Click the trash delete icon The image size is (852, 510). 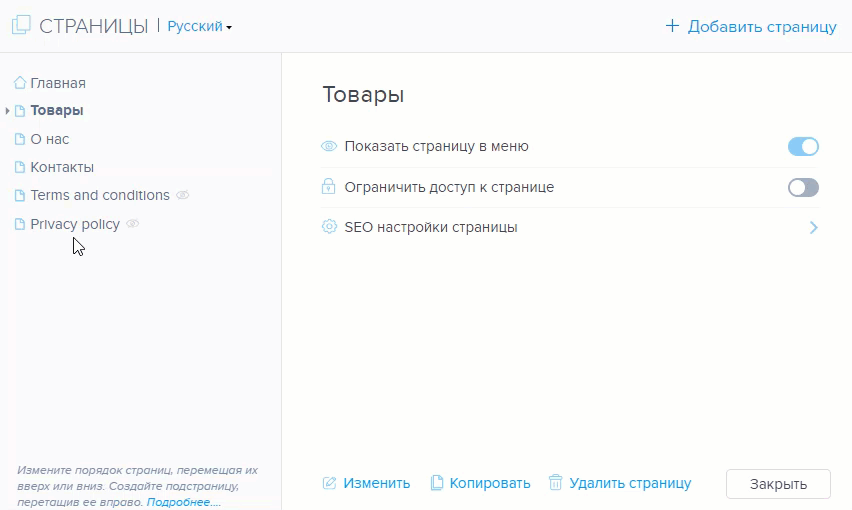pyautogui.click(x=555, y=482)
